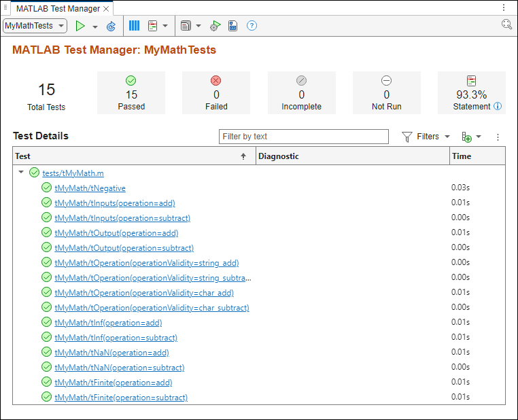Screen dimensions: 518x420
Task: Click passed icon beside tInputs(operation=add)
Action: pos(47,202)
